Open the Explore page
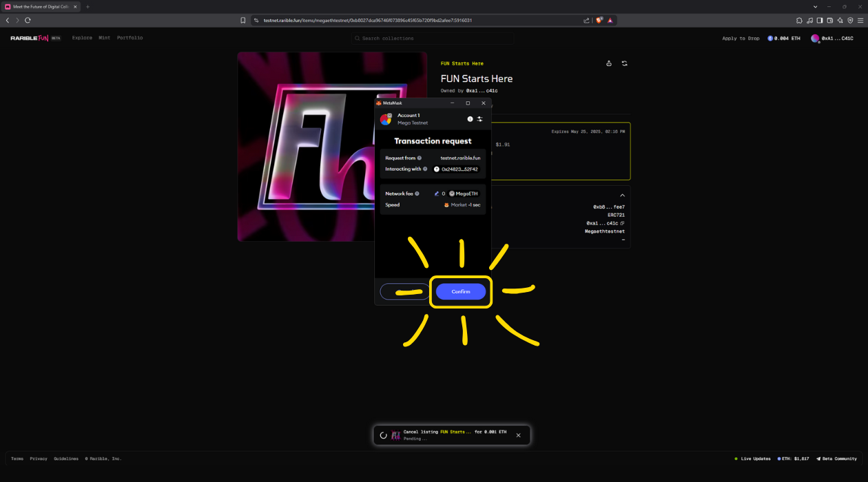The width and height of the screenshot is (868, 482). pos(82,38)
